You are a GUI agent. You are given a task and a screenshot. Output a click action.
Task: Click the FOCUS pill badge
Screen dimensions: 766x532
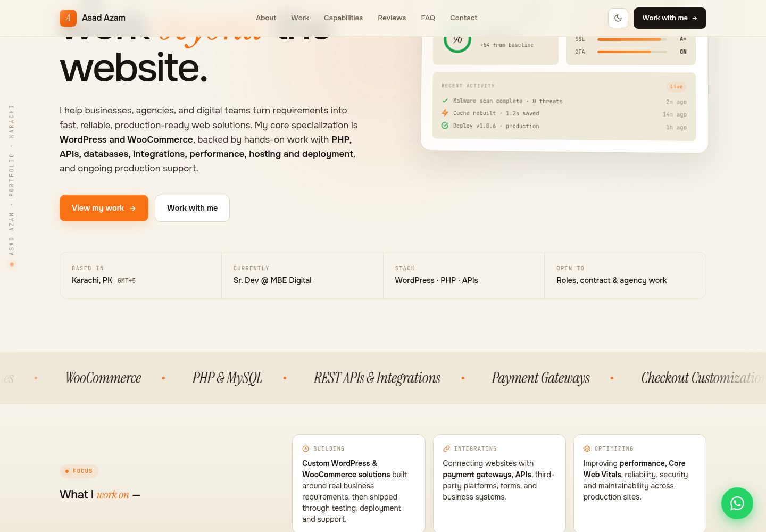pos(79,471)
